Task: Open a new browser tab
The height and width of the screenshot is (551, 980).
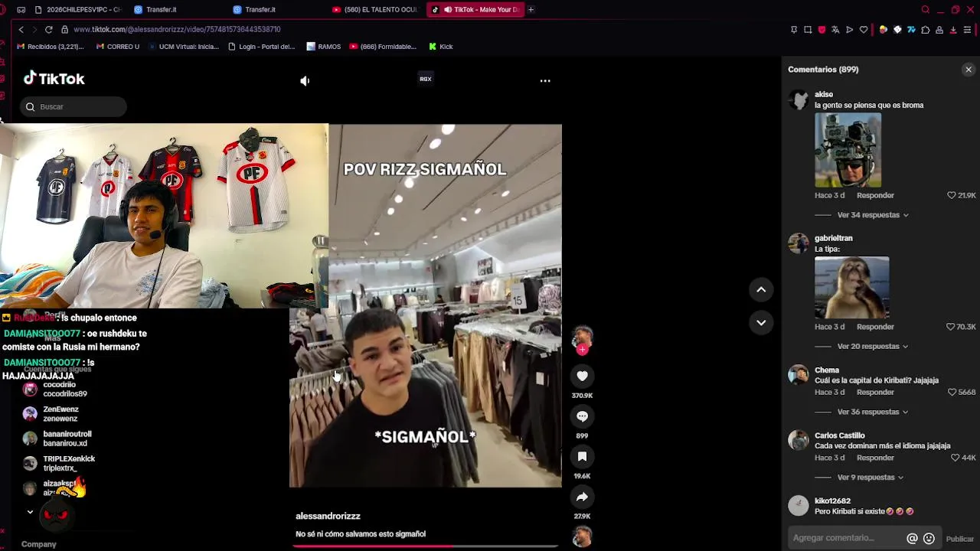Action: (x=531, y=10)
